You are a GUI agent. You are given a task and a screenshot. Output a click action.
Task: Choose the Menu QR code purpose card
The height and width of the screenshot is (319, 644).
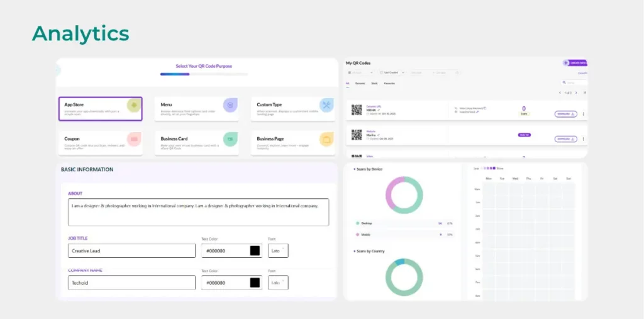pos(196,109)
